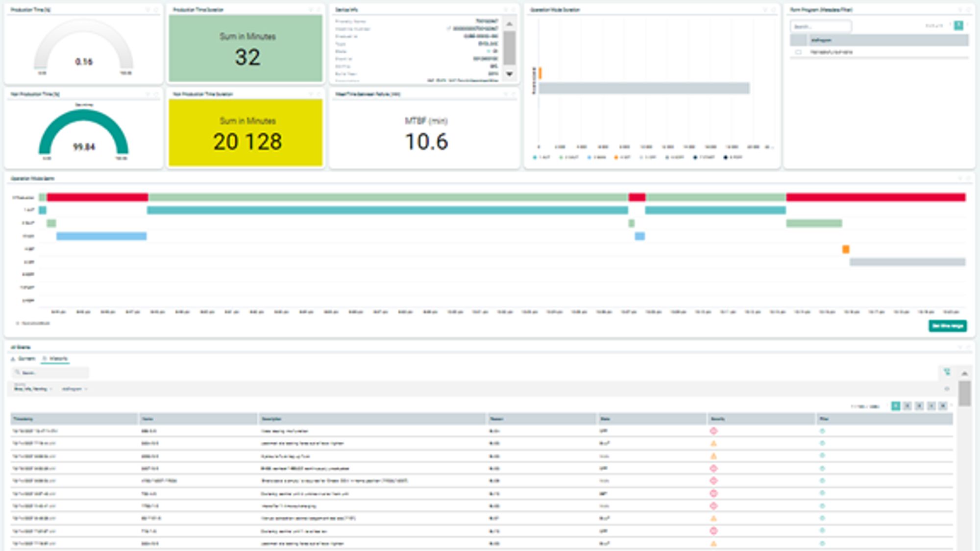Click expand icon in MTBF panel header
The image size is (980, 551).
pyautogui.click(x=514, y=94)
